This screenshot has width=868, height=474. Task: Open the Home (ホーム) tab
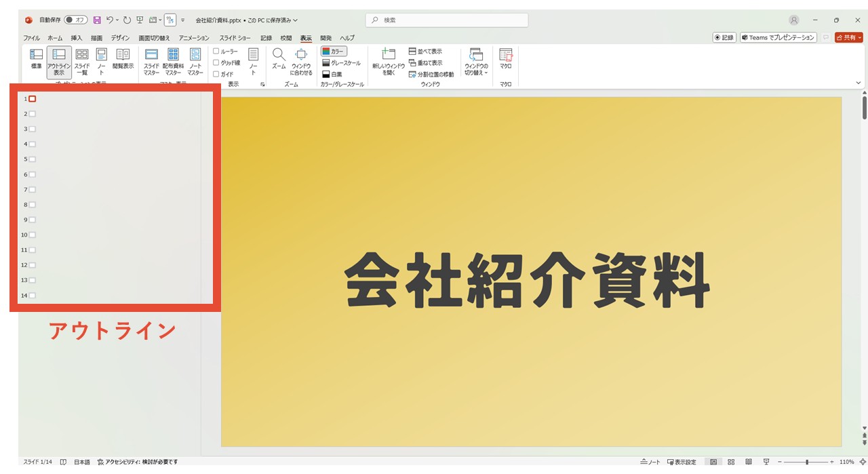click(x=55, y=38)
